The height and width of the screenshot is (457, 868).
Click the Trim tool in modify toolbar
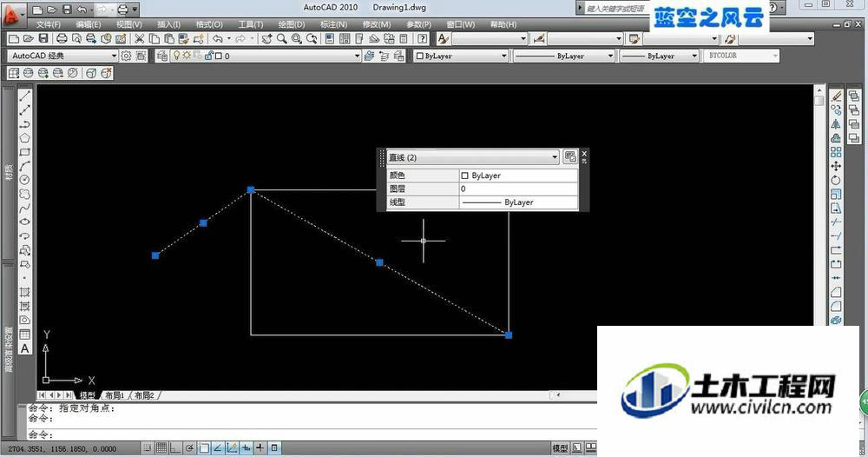coord(836,222)
